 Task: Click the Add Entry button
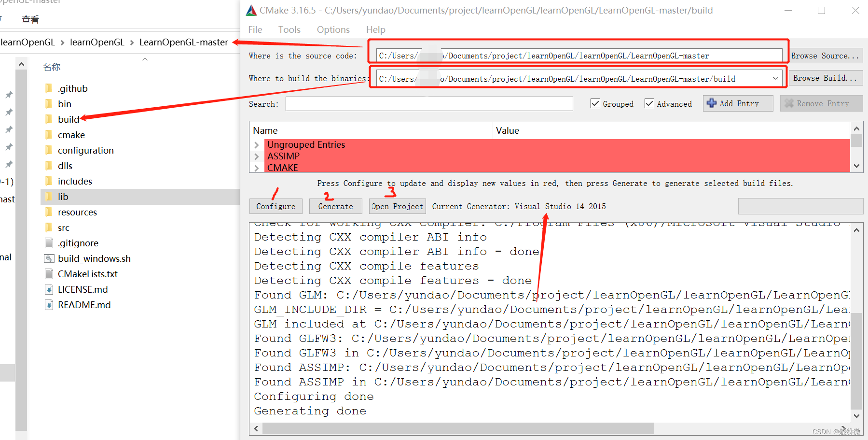(x=738, y=103)
